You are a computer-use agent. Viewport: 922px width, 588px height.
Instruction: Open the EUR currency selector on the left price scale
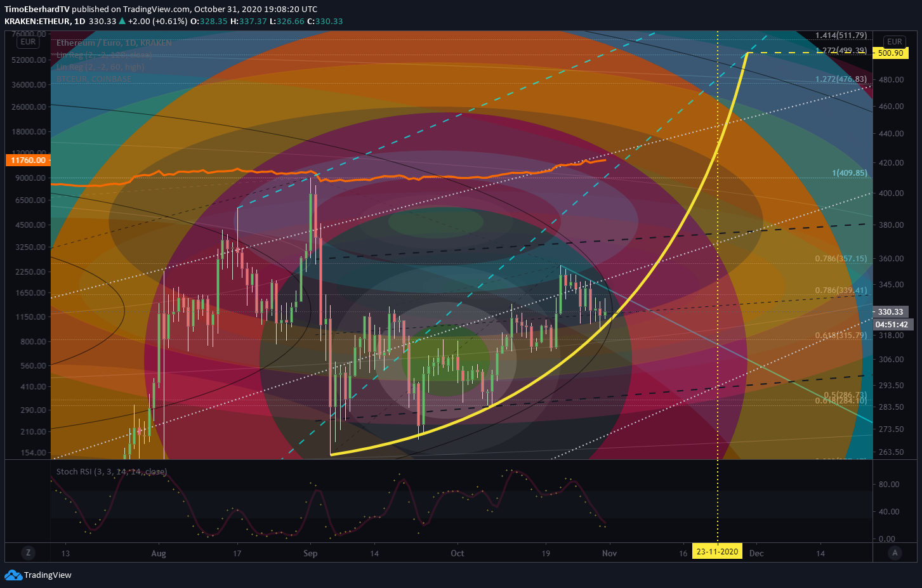28,42
